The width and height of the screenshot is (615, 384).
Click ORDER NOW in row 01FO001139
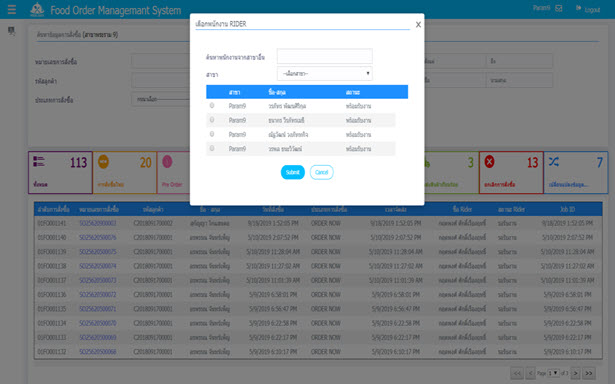[326, 251]
